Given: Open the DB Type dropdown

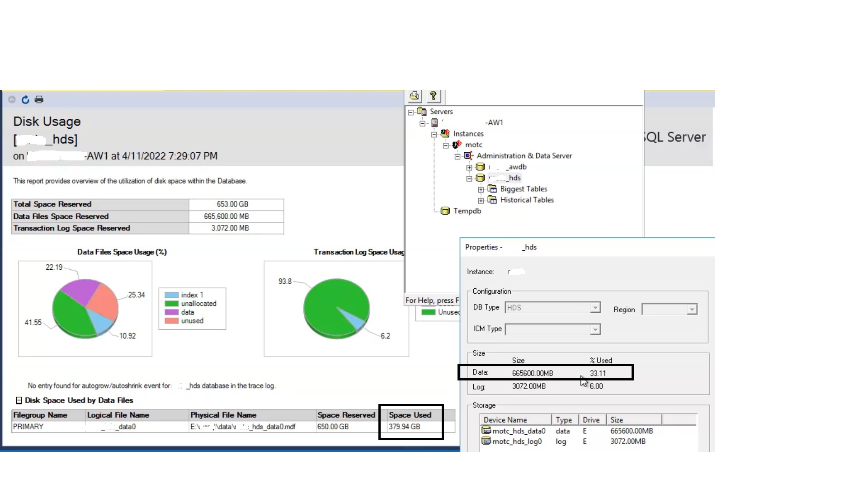Looking at the screenshot, I should tap(595, 307).
